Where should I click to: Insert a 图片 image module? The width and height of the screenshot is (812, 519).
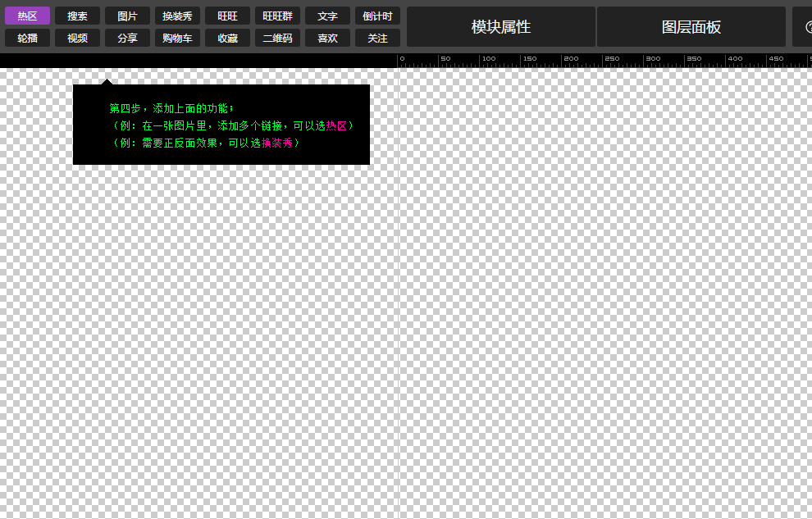pyautogui.click(x=127, y=16)
